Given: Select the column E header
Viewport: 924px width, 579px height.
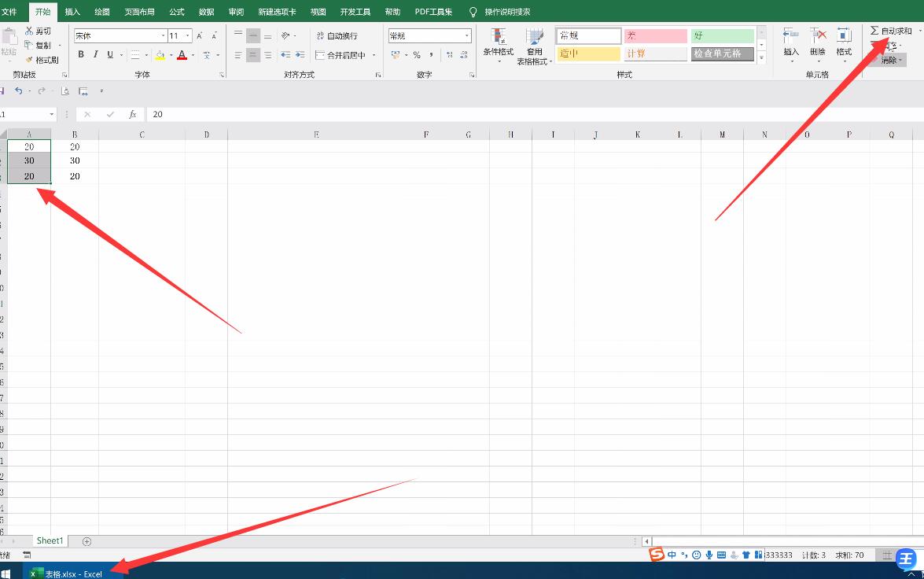Looking at the screenshot, I should pyautogui.click(x=316, y=135).
